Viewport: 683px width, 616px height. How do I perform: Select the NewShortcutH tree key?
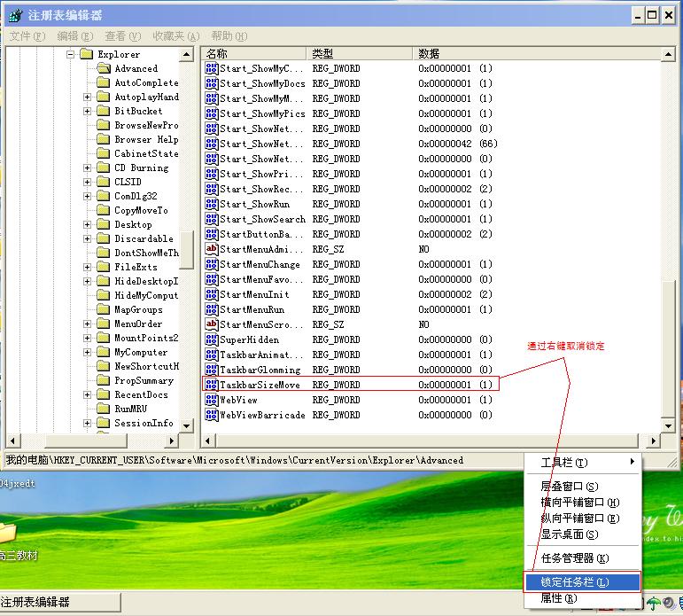pos(146,366)
